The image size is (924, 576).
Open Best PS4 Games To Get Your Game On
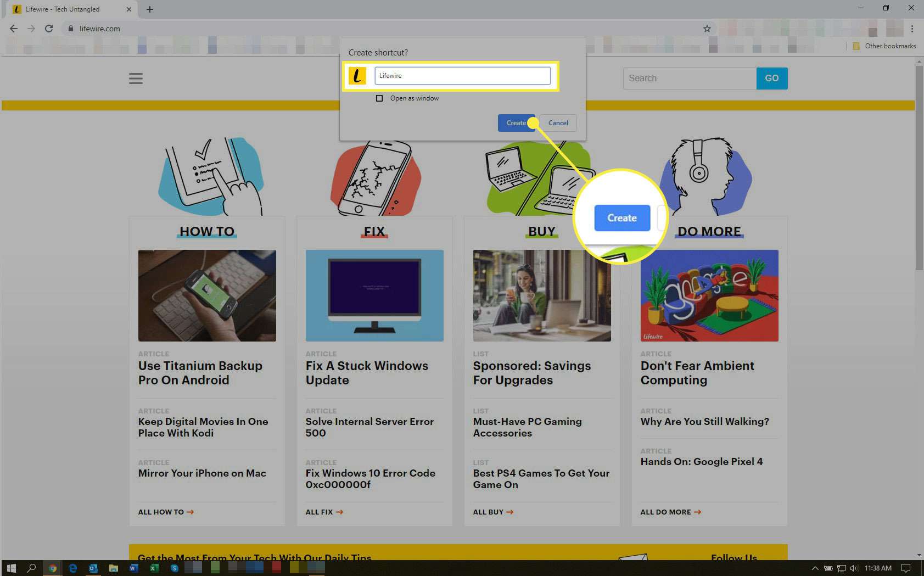click(x=541, y=479)
